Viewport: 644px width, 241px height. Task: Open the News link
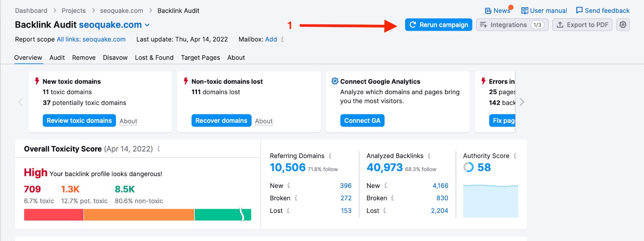point(502,10)
